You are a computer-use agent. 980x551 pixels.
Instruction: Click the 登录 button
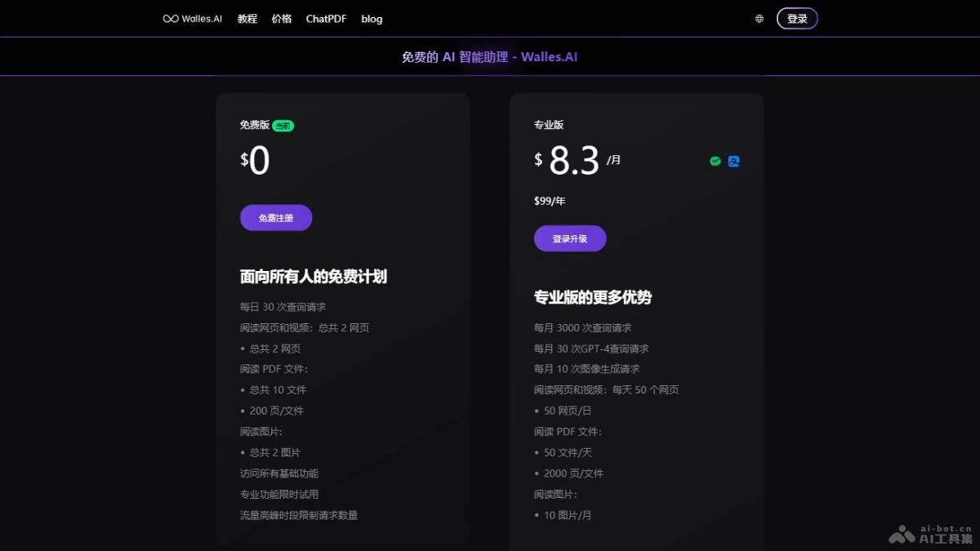point(796,17)
